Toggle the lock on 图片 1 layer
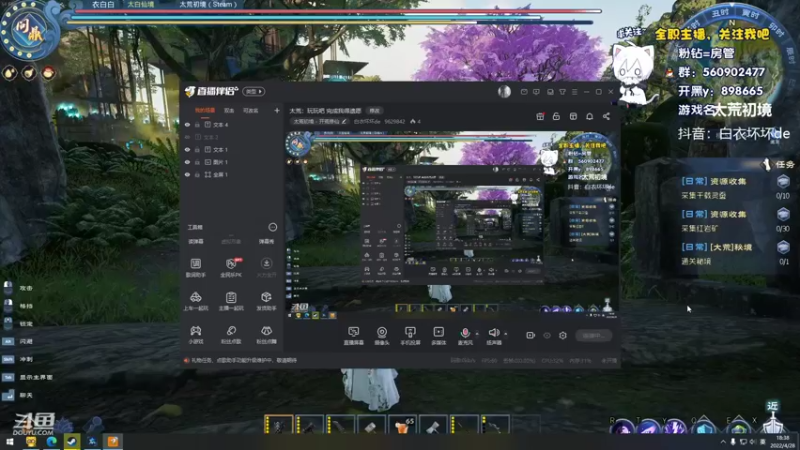The height and width of the screenshot is (450, 800). (197, 162)
